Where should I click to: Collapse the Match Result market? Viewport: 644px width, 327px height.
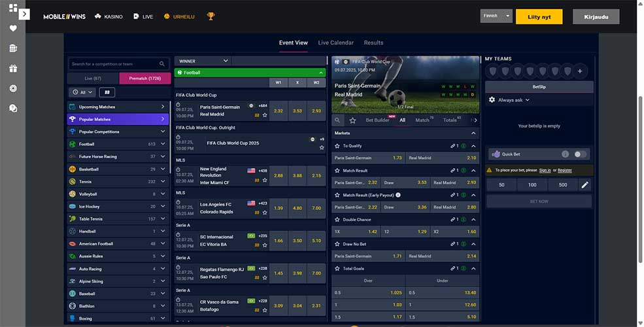pyautogui.click(x=473, y=171)
